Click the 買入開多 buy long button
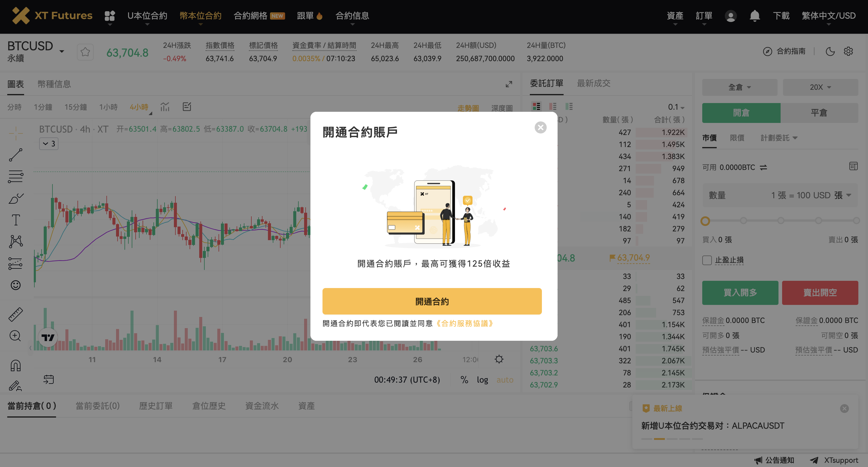This screenshot has width=868, height=467. [x=740, y=293]
